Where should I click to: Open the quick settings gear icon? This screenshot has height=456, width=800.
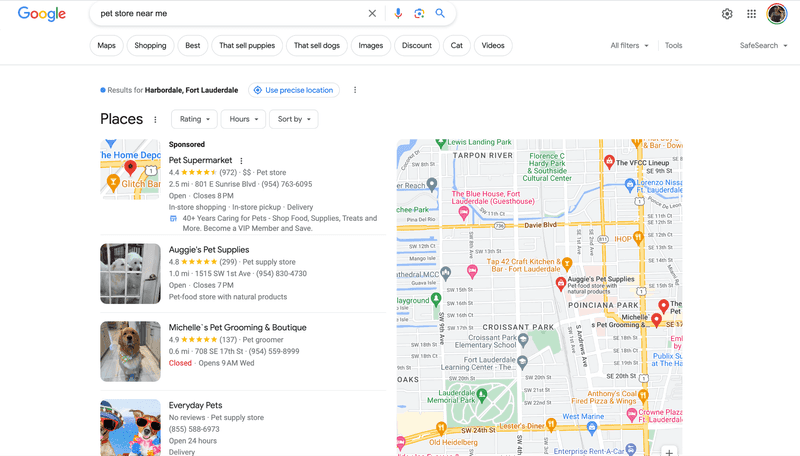pos(727,14)
